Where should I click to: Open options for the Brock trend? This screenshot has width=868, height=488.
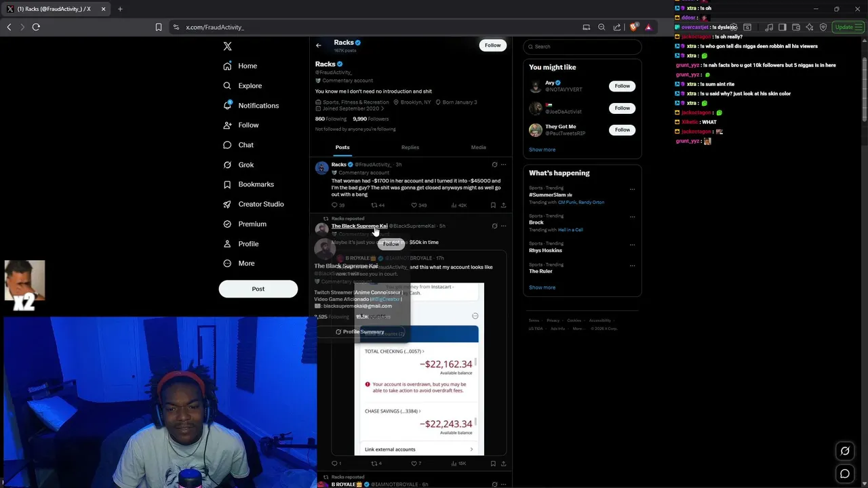tap(632, 217)
